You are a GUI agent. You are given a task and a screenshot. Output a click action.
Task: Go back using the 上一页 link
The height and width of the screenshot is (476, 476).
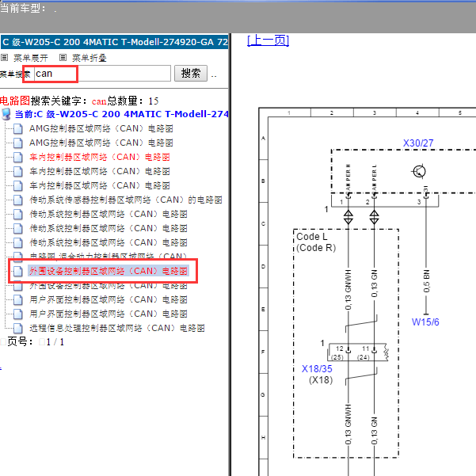268,40
